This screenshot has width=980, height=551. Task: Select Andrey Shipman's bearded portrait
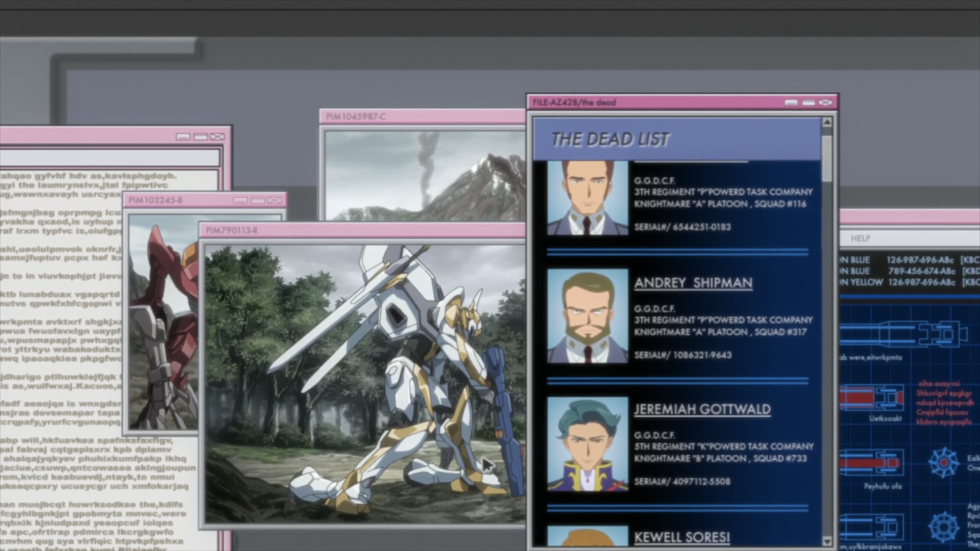click(587, 316)
